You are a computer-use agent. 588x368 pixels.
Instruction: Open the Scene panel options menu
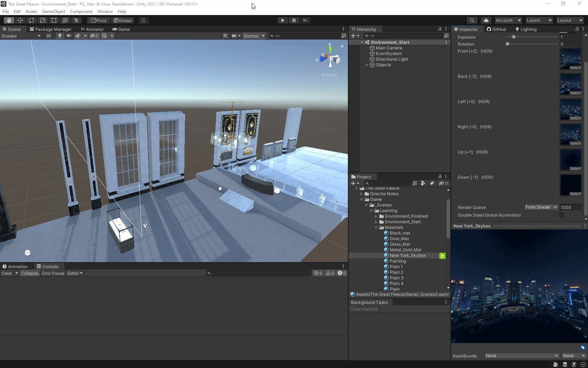coord(343,29)
